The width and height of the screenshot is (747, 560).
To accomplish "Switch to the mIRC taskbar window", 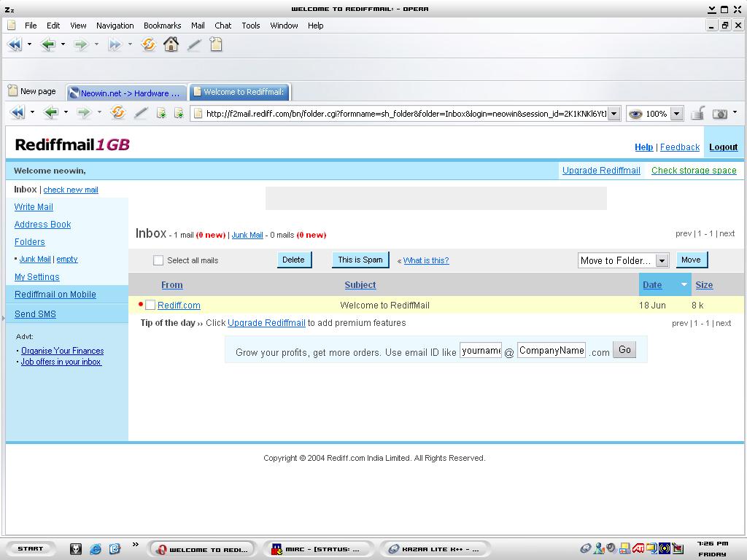I will [x=318, y=549].
